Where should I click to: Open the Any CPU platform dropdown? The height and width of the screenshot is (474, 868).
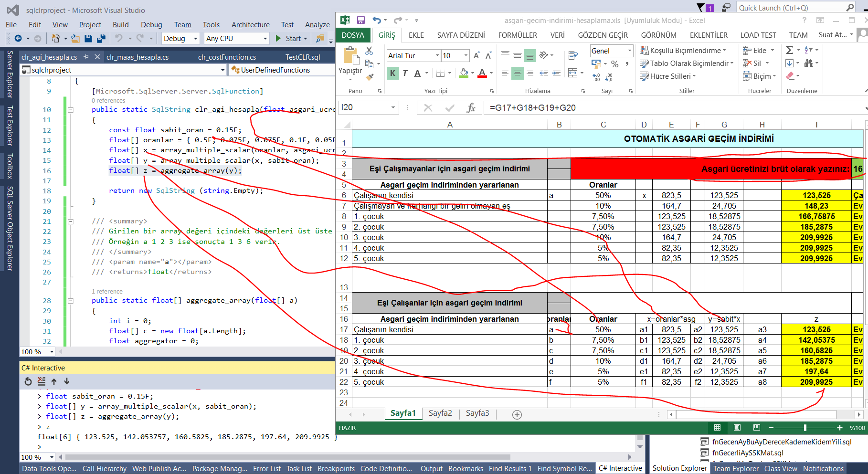pyautogui.click(x=265, y=39)
